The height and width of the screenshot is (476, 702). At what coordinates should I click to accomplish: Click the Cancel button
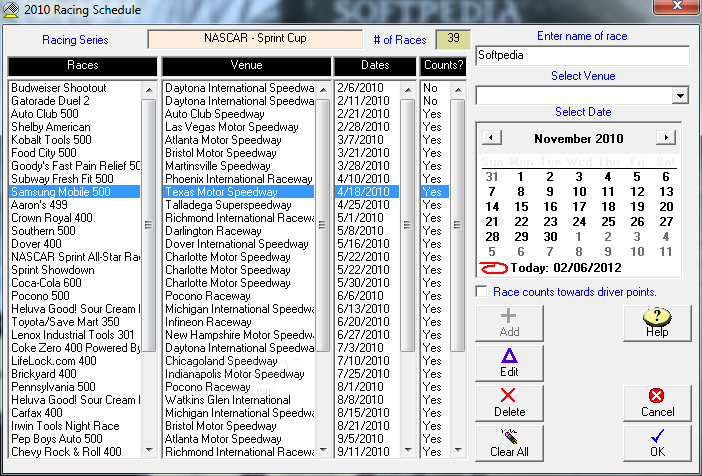[x=657, y=403]
